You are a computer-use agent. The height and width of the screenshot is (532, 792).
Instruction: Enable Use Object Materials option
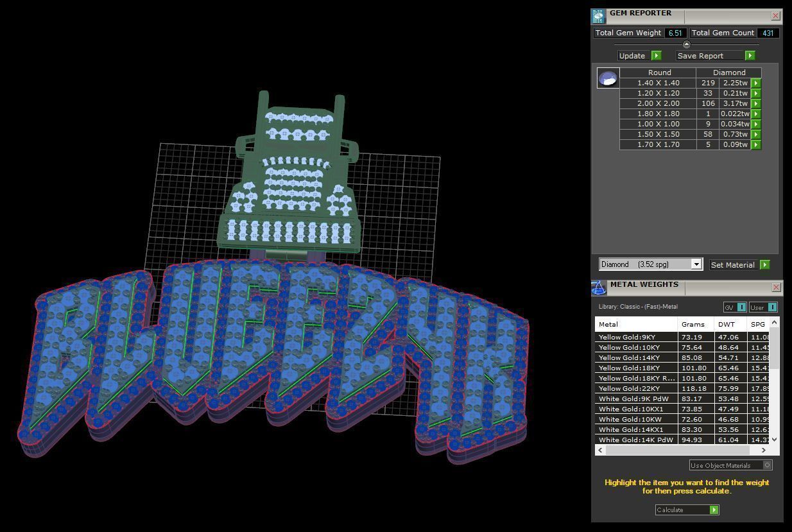coord(730,465)
